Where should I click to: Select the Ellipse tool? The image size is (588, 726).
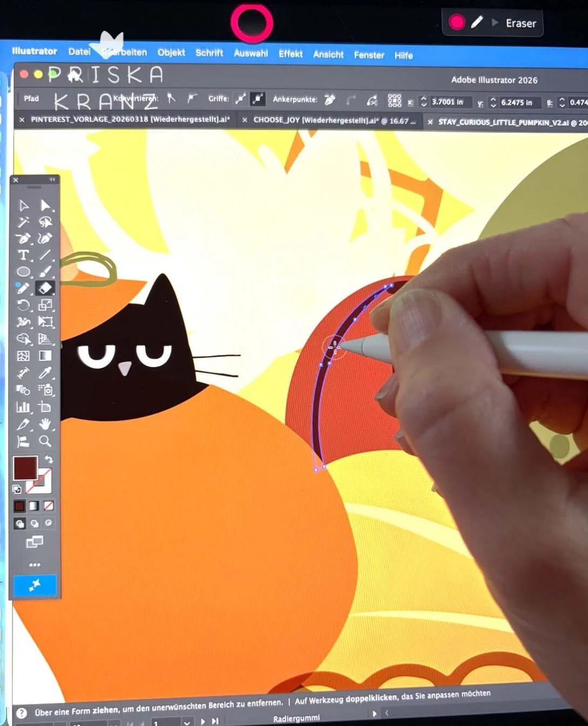pyautogui.click(x=23, y=272)
